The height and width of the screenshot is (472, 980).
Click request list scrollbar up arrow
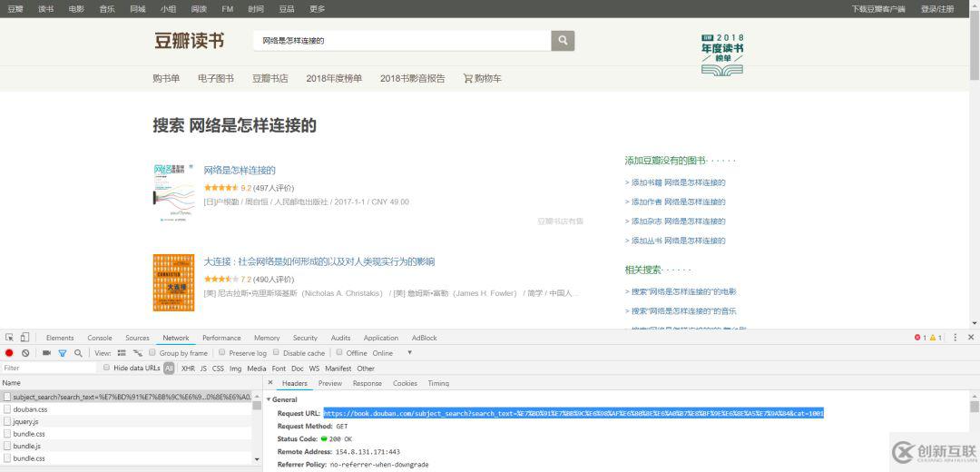(x=257, y=397)
